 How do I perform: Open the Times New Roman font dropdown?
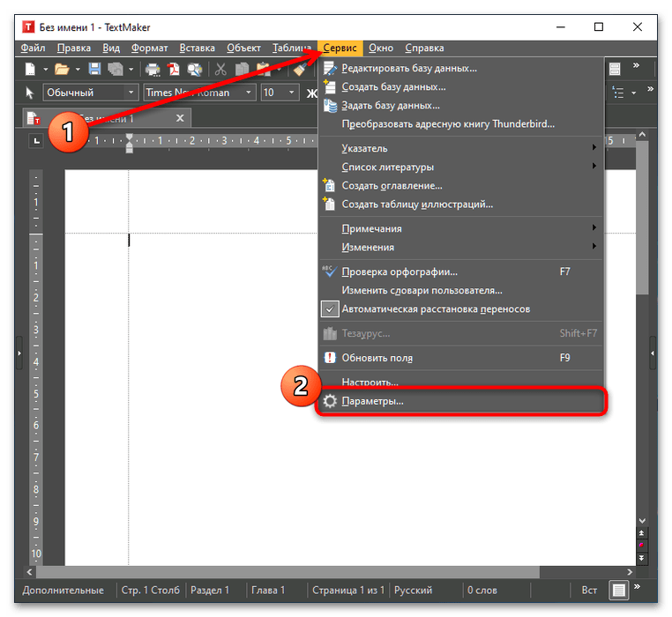[x=250, y=93]
